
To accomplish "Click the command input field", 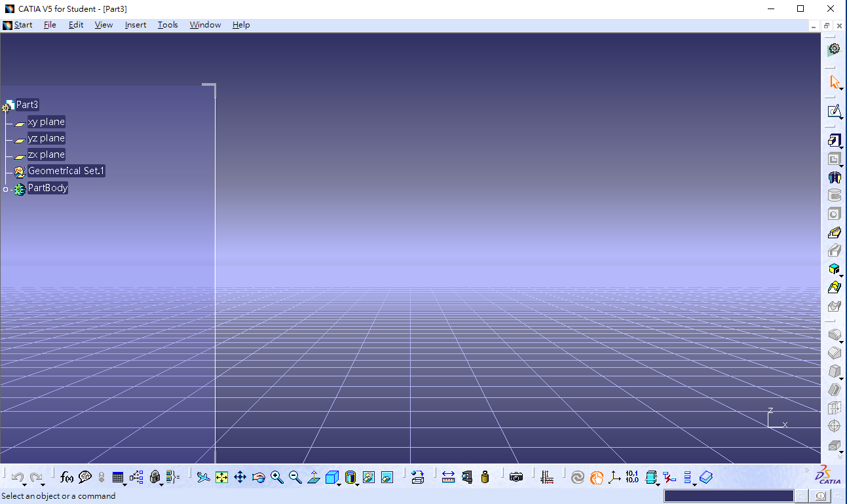I will coord(728,496).
